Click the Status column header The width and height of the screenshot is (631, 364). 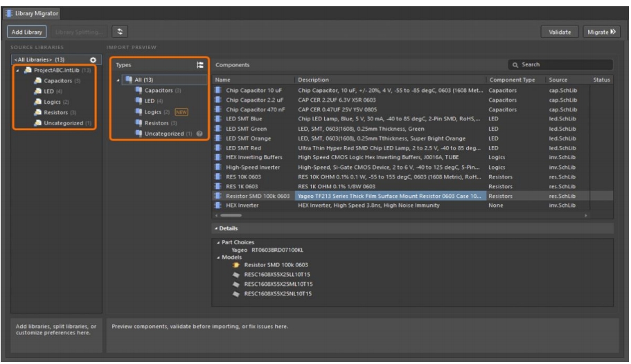pyautogui.click(x=601, y=80)
